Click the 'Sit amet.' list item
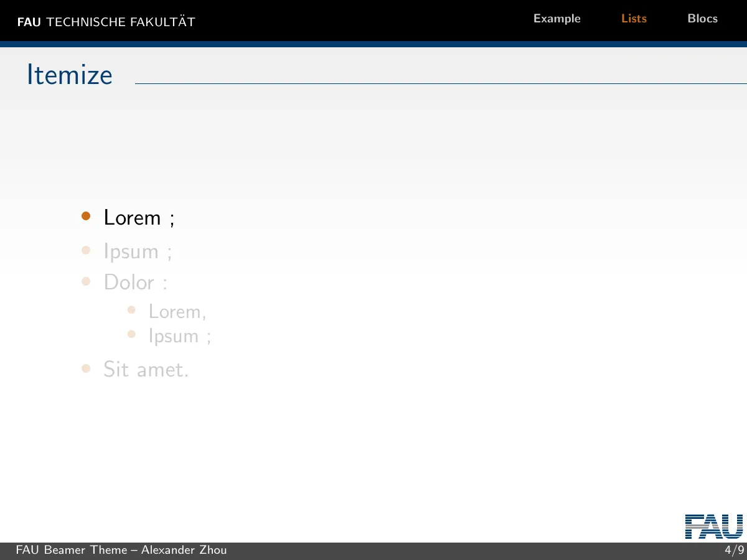This screenshot has height=560, width=747. tap(146, 370)
